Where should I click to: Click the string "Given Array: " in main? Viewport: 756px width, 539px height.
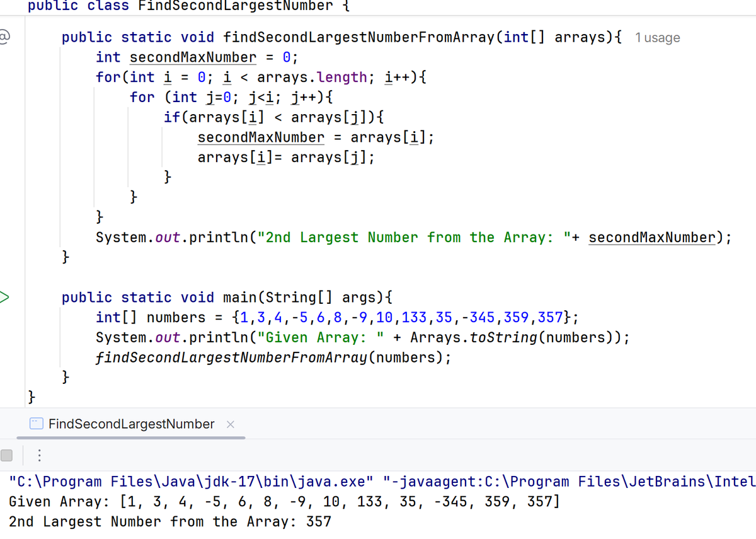tap(321, 338)
